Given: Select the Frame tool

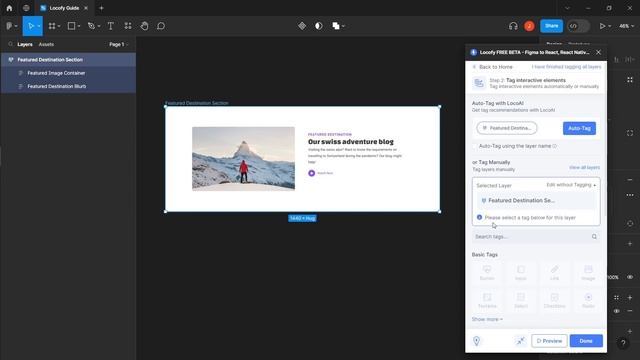Looking at the screenshot, I should pyautogui.click(x=51, y=26).
